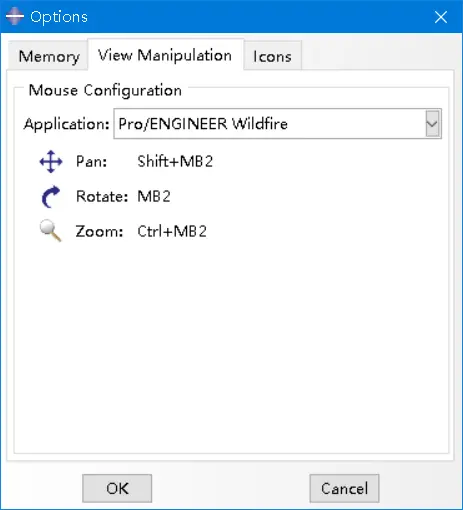Dismiss the dialog with Cancel

point(344,488)
